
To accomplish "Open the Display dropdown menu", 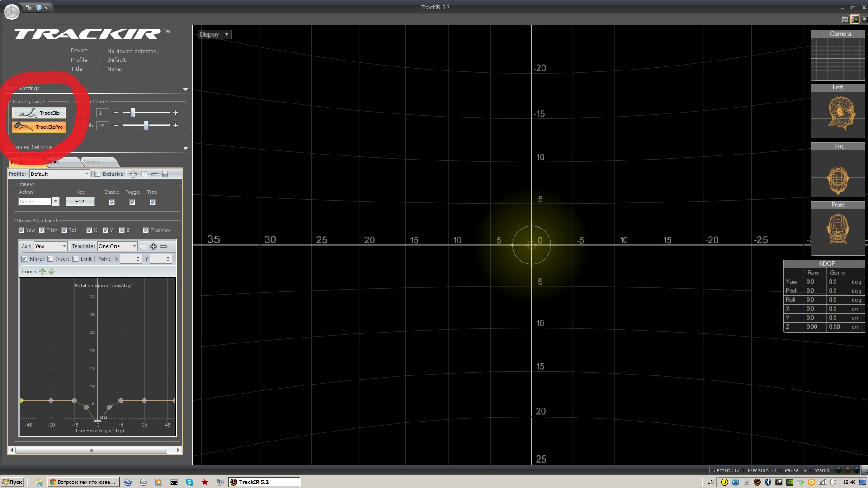I will coord(214,34).
